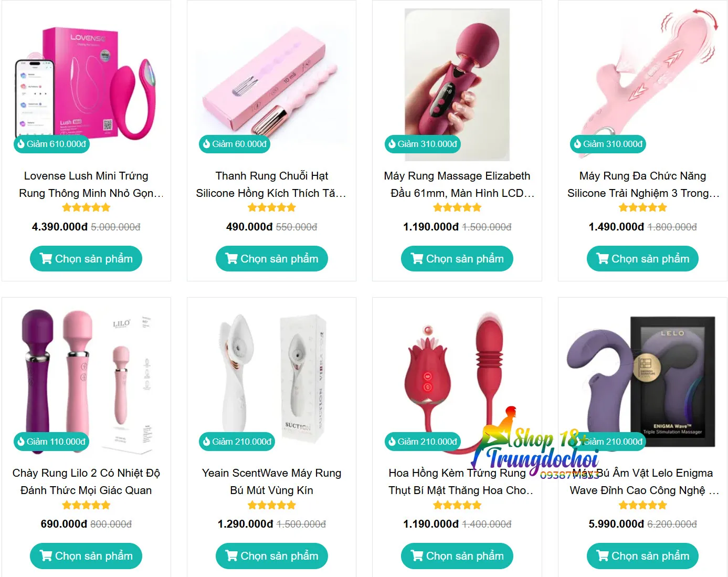The image size is (728, 577).
Task: Select Chọn sản phẩm for Máy Rung Đa Chức Năng
Action: coord(642,259)
